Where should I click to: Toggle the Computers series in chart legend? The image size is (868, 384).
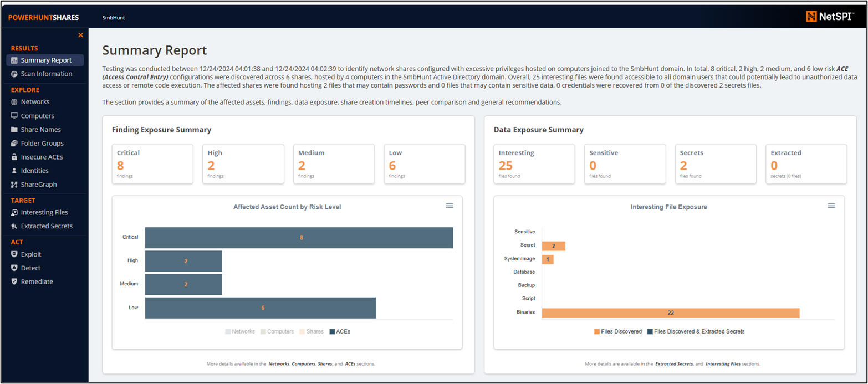tap(277, 331)
